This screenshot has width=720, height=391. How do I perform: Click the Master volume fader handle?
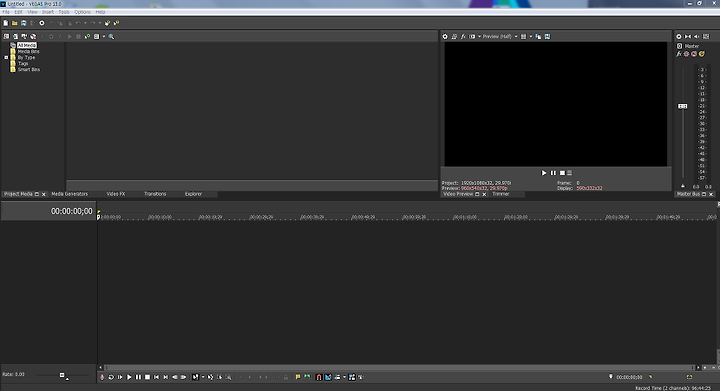[683, 106]
